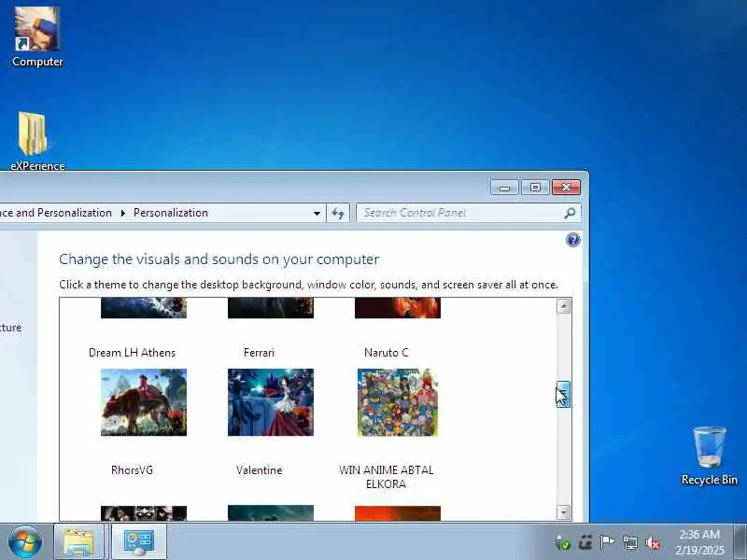The image size is (747, 560).
Task: Click the Personalization breadcrumb
Action: [x=171, y=213]
